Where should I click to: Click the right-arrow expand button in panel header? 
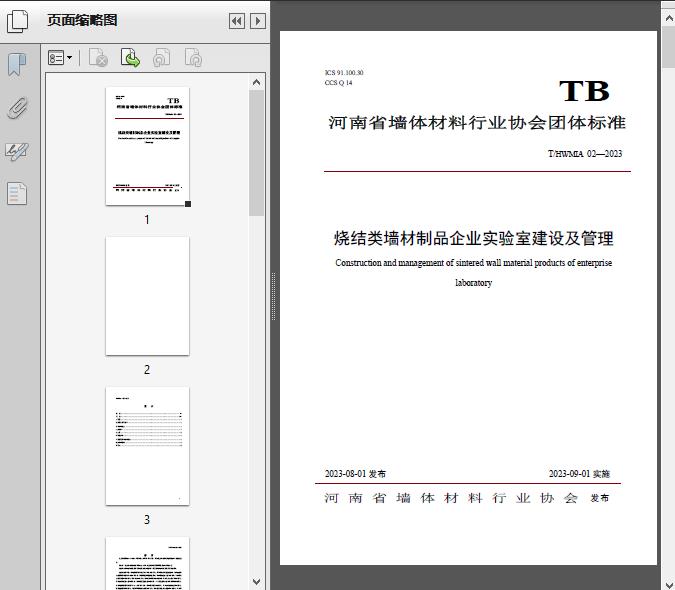[257, 21]
